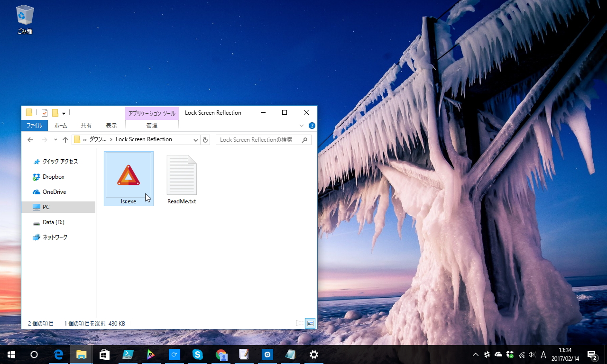The height and width of the screenshot is (364, 607).
Task: Open the ファイル (File) tab
Action: pos(34,126)
